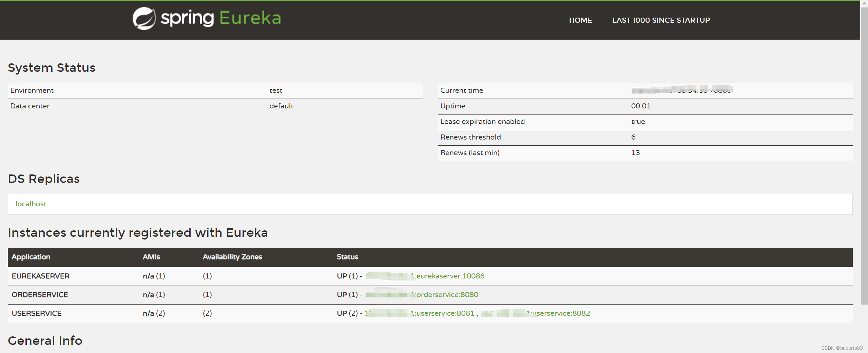Click the Lease expiration enabled label
Screen dimensions: 868x353
click(482, 122)
